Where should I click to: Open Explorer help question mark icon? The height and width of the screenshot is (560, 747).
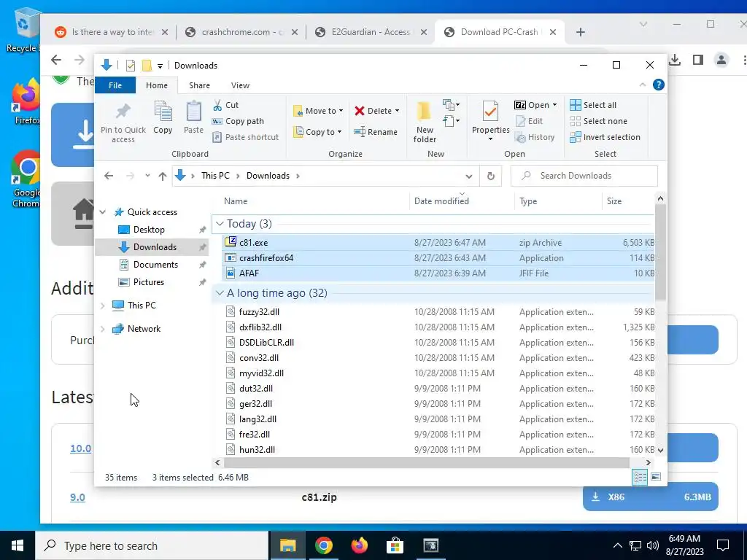coord(659,85)
